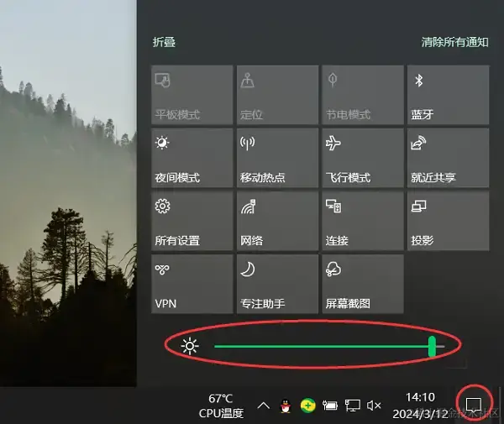Open the clock showing 14:10
This screenshot has width=504, height=424.
420,406
